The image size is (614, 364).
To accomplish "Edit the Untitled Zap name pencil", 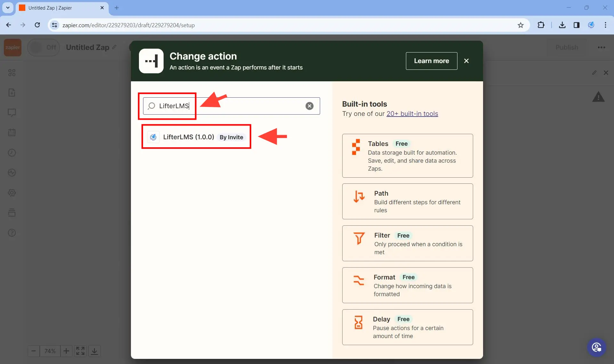I will click(114, 47).
